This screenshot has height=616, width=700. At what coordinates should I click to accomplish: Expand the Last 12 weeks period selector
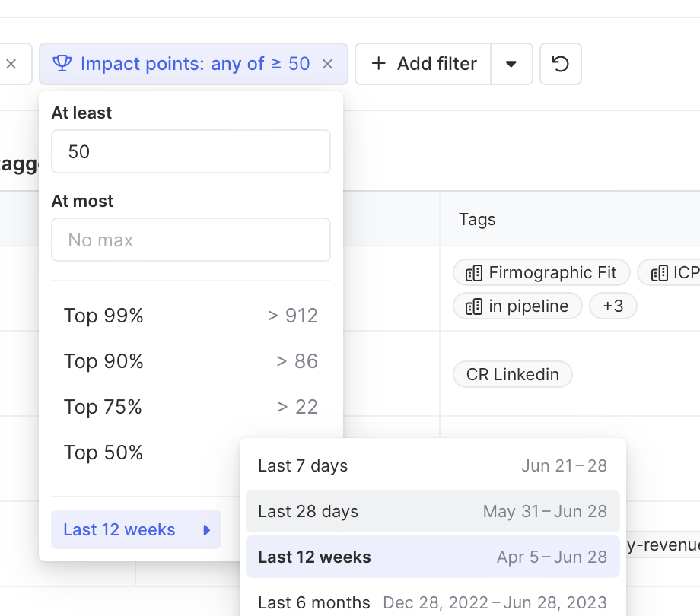136,529
